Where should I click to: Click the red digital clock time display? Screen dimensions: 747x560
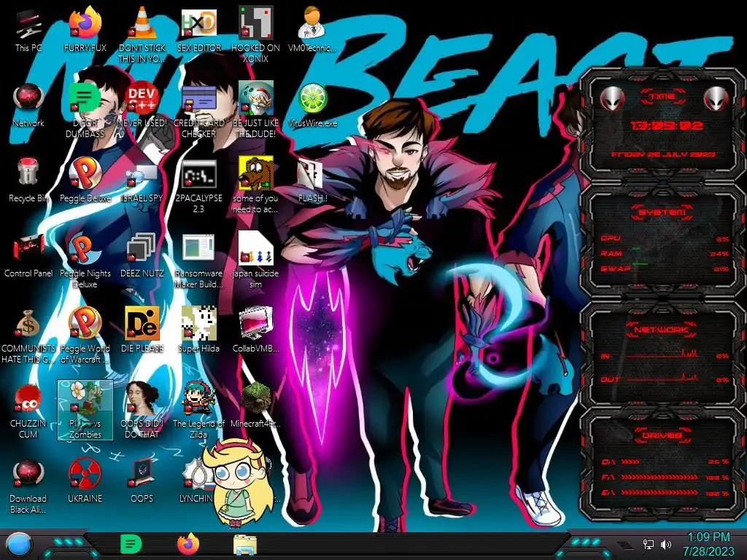[x=667, y=125]
